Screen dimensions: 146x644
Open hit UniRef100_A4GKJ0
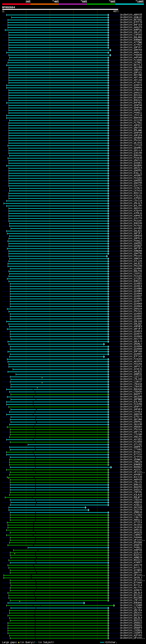[131, 53]
